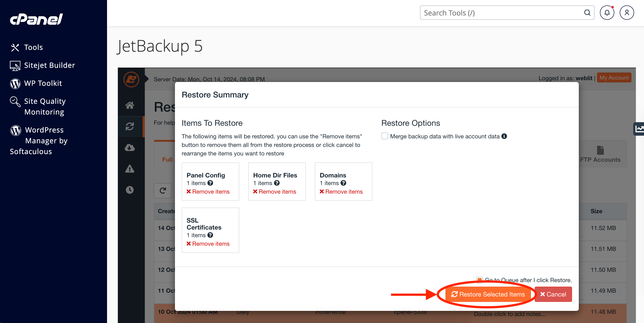Image resolution: width=644 pixels, height=323 pixels.
Task: Open the user account menu icon
Action: [626, 13]
